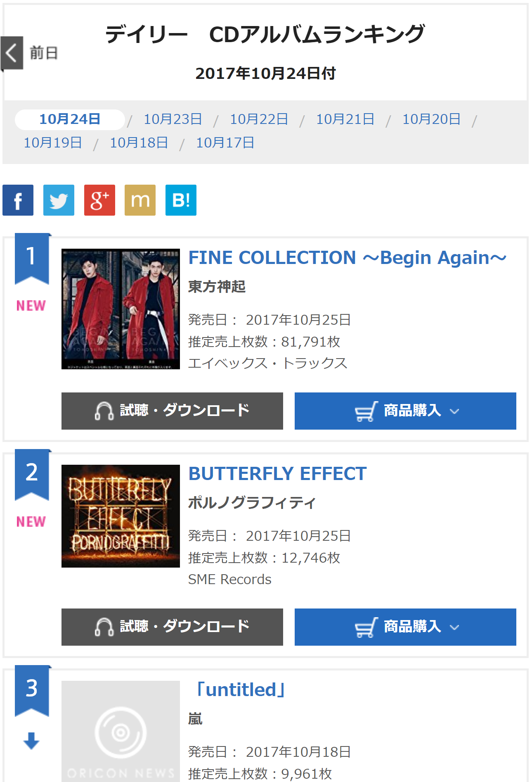Expand purchase dropdown for FINE COLLECTION
This screenshot has height=782, width=532.
click(454, 411)
